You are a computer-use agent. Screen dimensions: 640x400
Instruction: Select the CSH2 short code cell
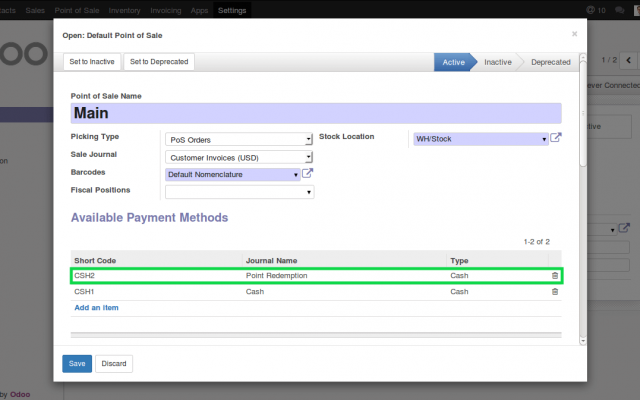(84, 276)
